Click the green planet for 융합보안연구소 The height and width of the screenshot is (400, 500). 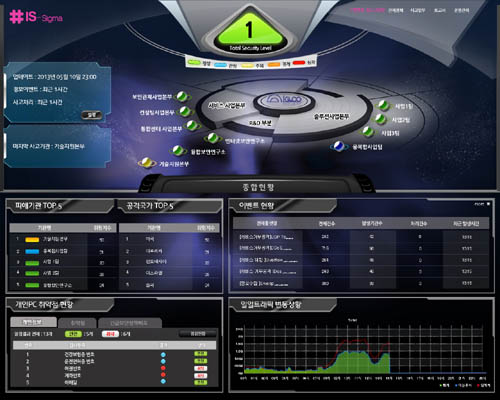(179, 151)
